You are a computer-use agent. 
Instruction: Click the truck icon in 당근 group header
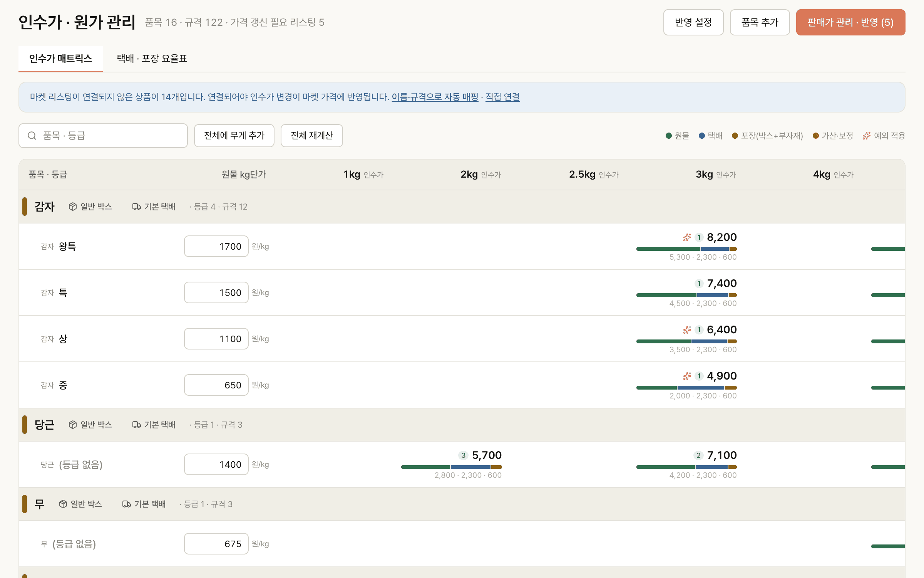[136, 425]
